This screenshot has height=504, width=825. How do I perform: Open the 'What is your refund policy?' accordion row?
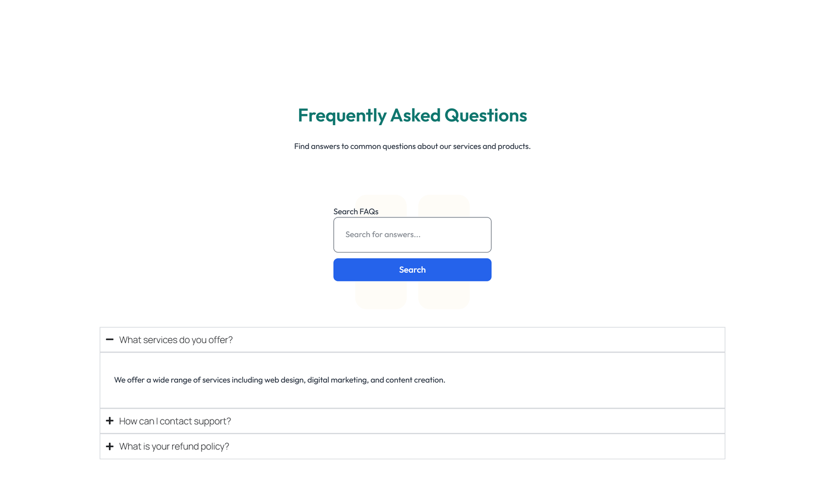pos(173,446)
